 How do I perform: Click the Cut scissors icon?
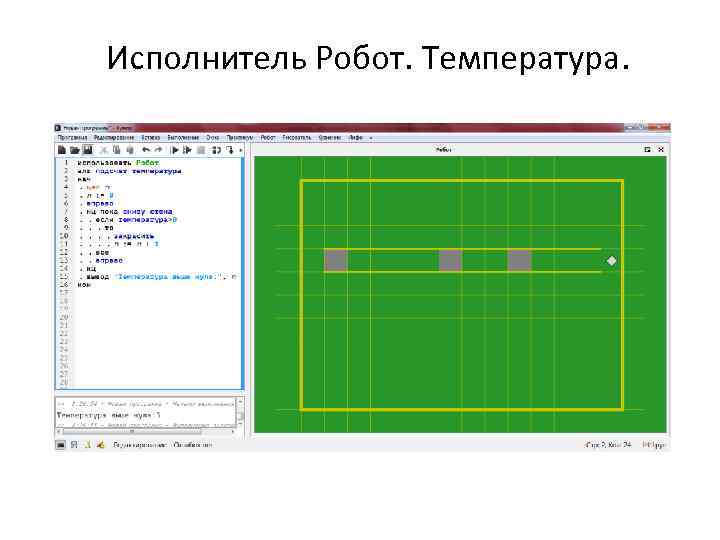pyautogui.click(x=104, y=150)
